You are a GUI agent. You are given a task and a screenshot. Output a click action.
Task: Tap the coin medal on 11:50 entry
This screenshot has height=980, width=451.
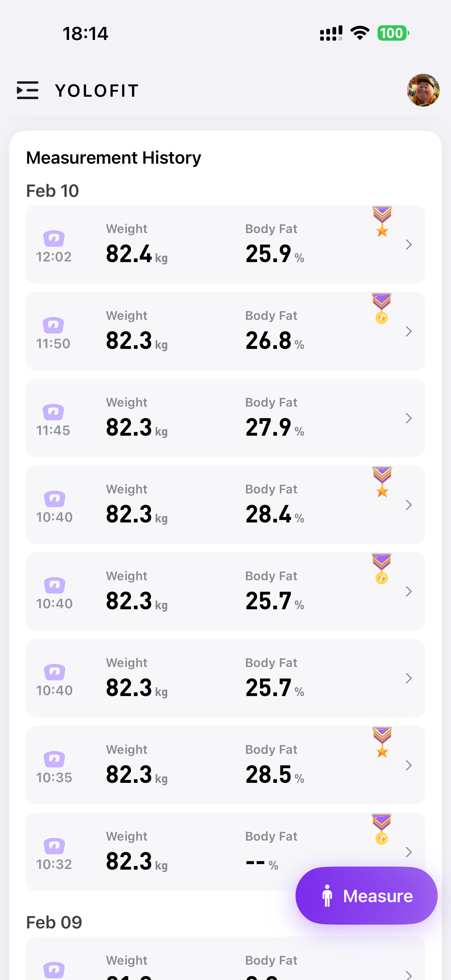(x=381, y=308)
